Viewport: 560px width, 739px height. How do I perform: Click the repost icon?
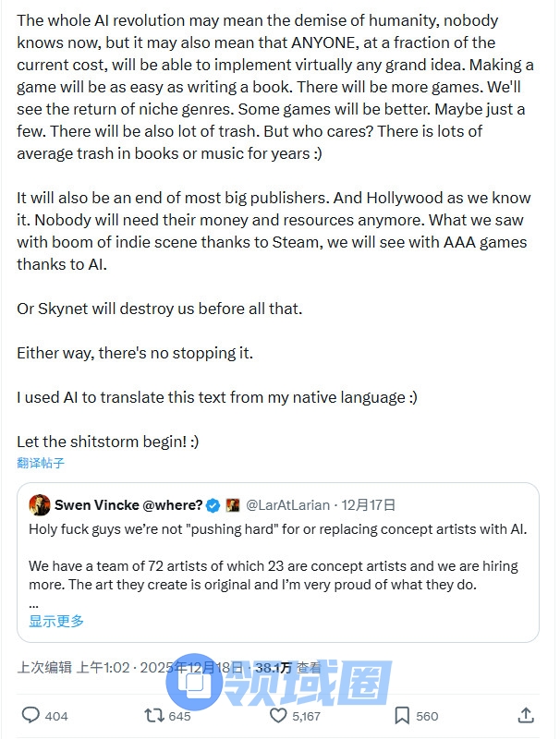(153, 715)
